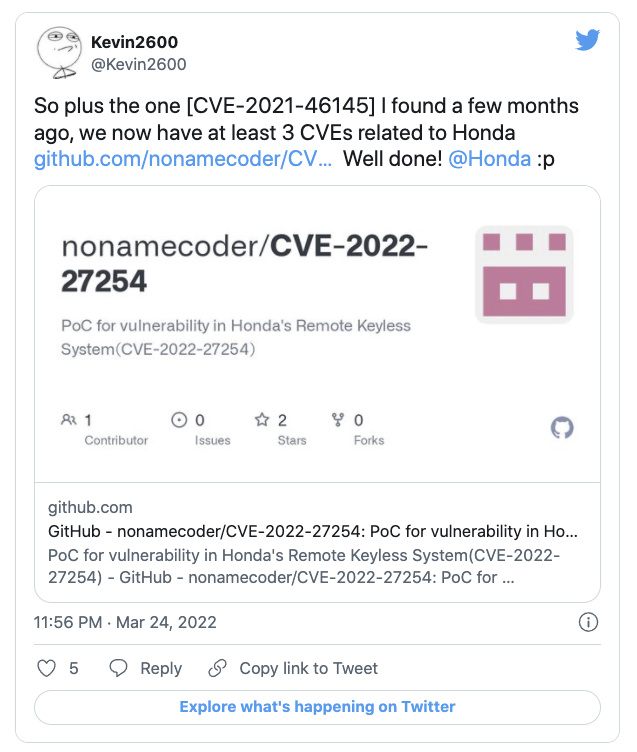Click the GitHub octocat logo

[x=563, y=428]
